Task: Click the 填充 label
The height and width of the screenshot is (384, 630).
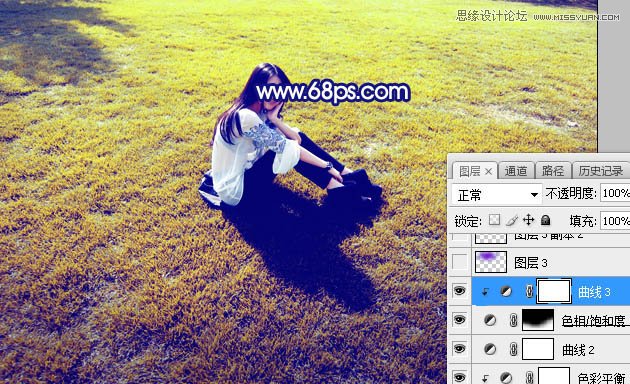Action: tap(582, 221)
